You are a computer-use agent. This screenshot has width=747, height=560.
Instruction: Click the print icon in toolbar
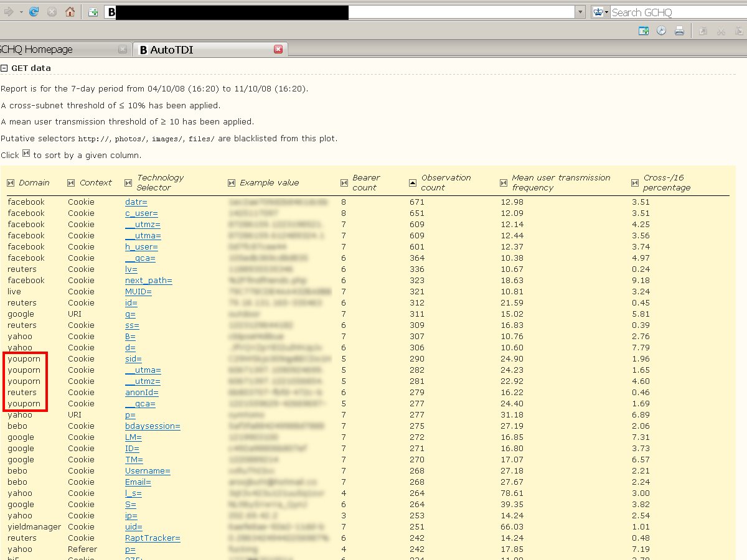tap(679, 30)
